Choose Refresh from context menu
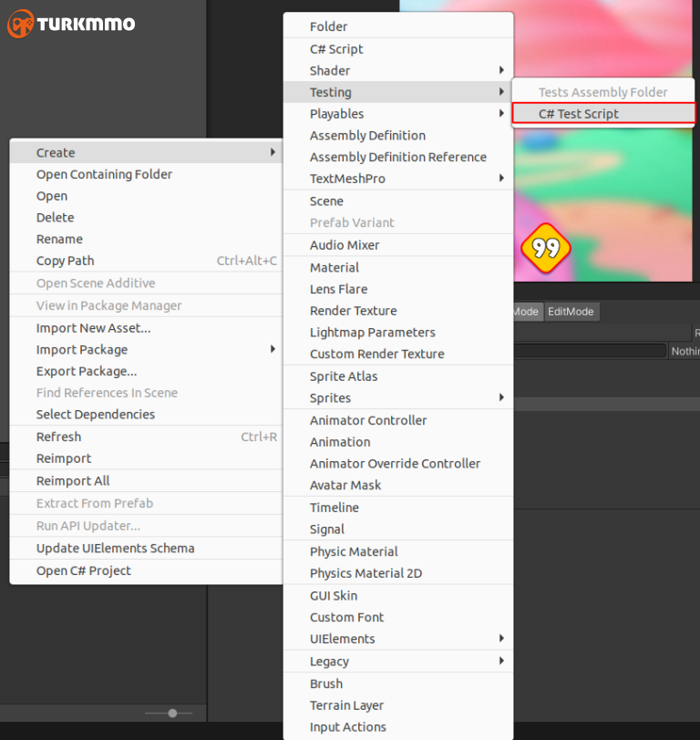700x740 pixels. click(x=146, y=437)
